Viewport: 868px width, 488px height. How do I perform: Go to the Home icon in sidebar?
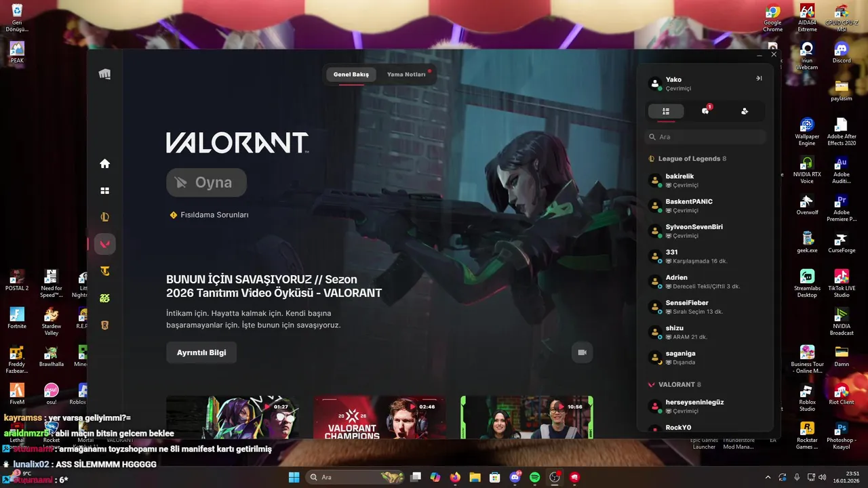point(104,163)
